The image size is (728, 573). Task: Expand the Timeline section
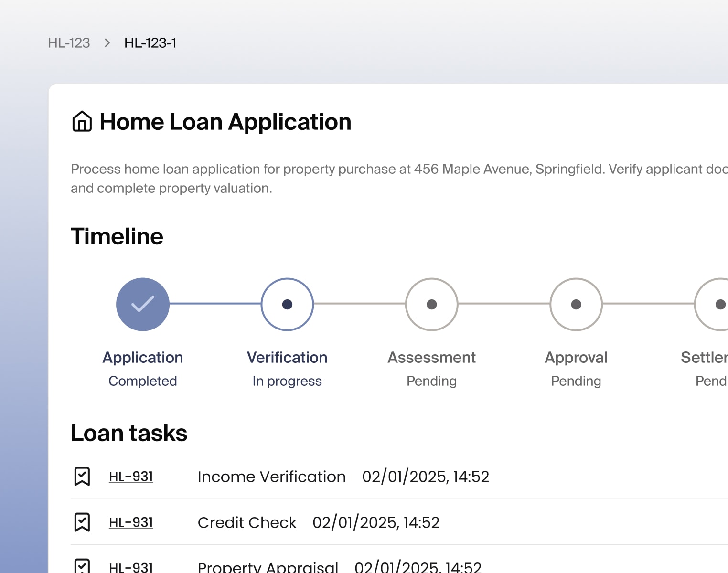117,236
